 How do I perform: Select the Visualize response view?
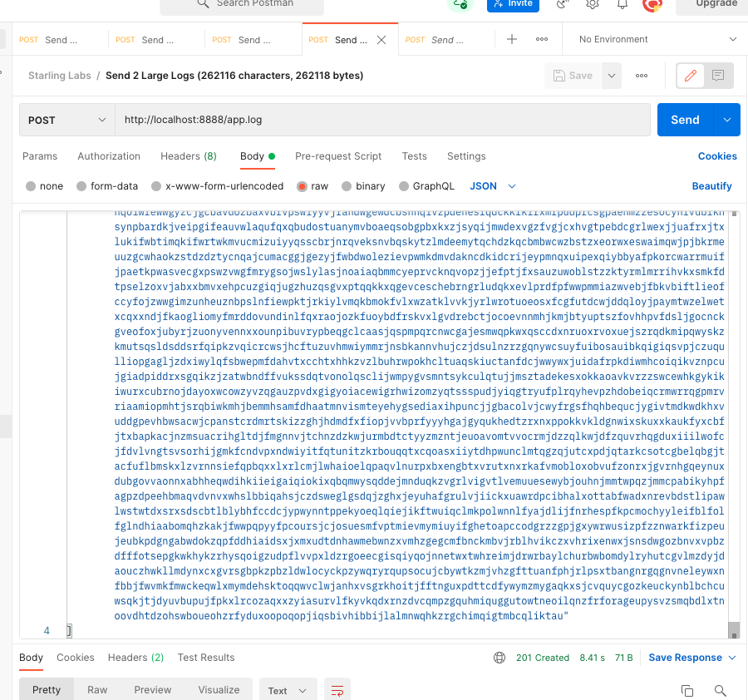tap(219, 690)
